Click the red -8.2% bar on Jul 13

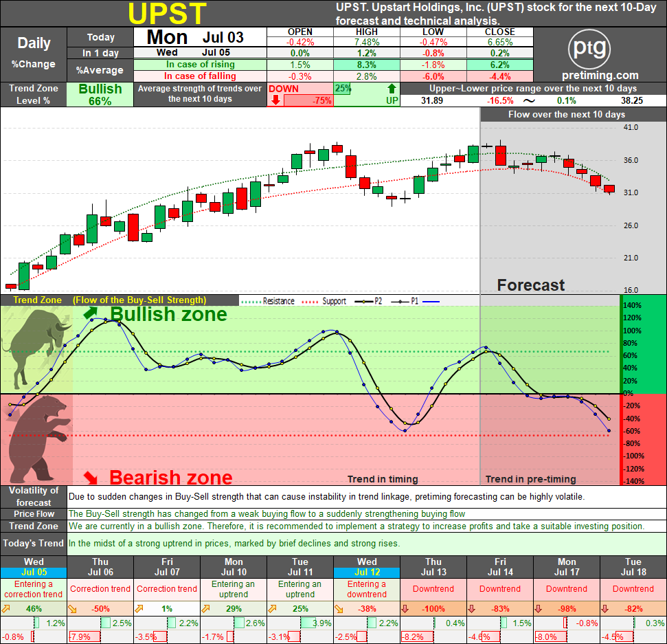point(417,636)
